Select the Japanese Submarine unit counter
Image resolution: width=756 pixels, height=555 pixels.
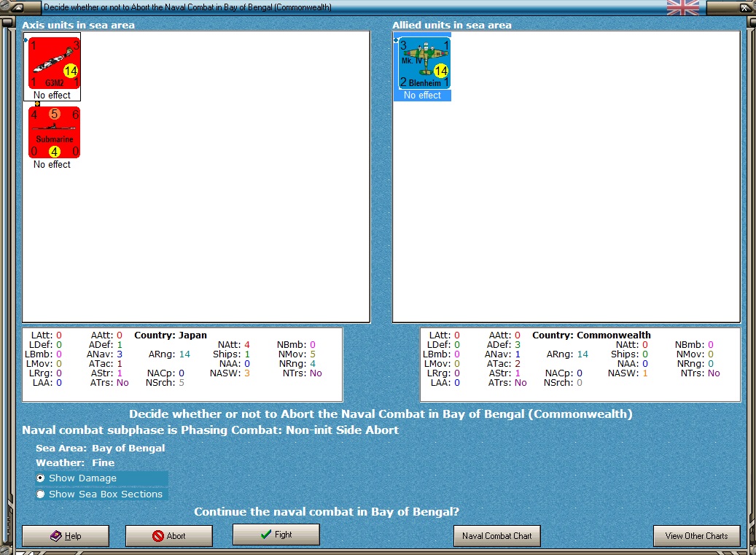[54, 133]
